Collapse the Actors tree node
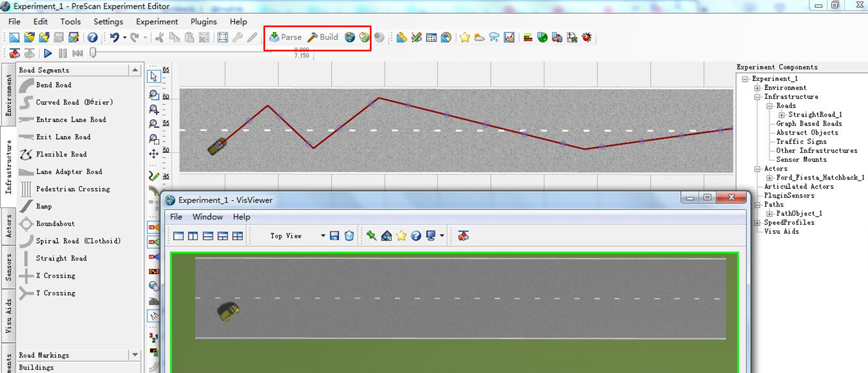 point(757,169)
